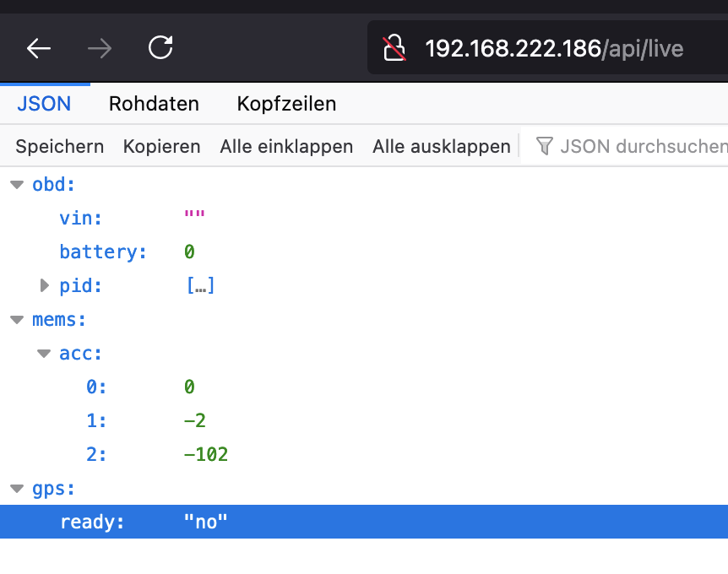Switch to the JSON tab
This screenshot has width=728, height=574.
[44, 104]
